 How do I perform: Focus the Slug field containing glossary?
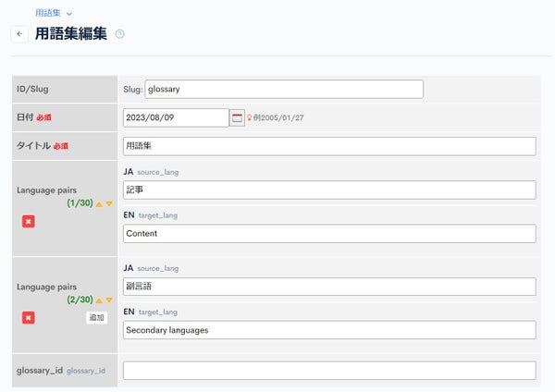pos(284,89)
